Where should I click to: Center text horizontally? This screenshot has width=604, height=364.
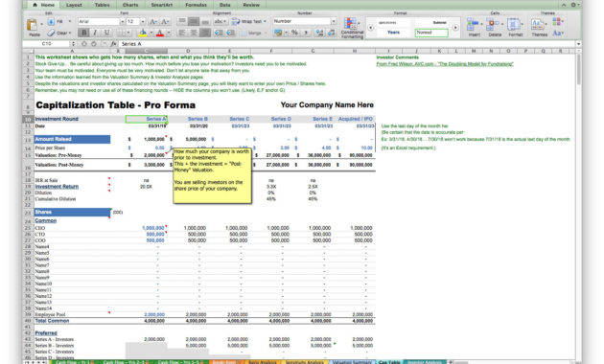click(194, 33)
